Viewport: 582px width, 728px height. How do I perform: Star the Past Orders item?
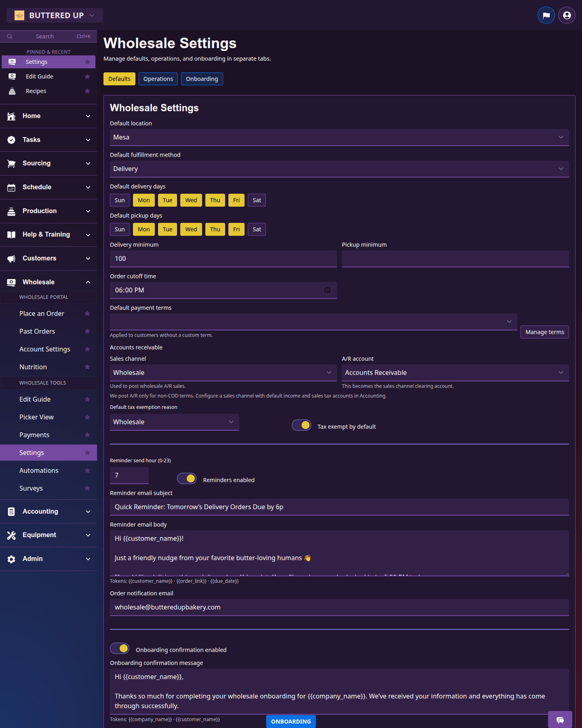pyautogui.click(x=87, y=331)
